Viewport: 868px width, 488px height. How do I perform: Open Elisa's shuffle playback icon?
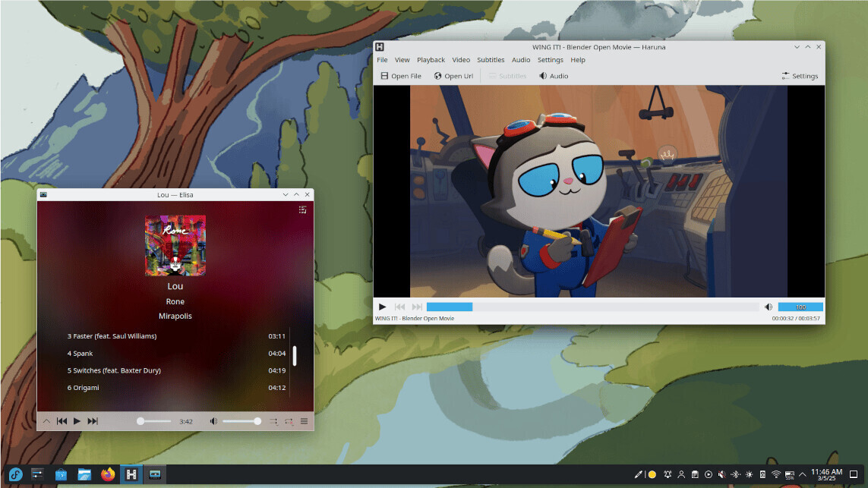[274, 420]
